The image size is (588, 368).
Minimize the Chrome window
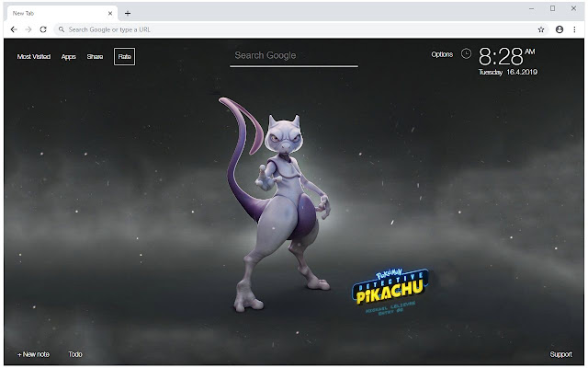tap(531, 8)
